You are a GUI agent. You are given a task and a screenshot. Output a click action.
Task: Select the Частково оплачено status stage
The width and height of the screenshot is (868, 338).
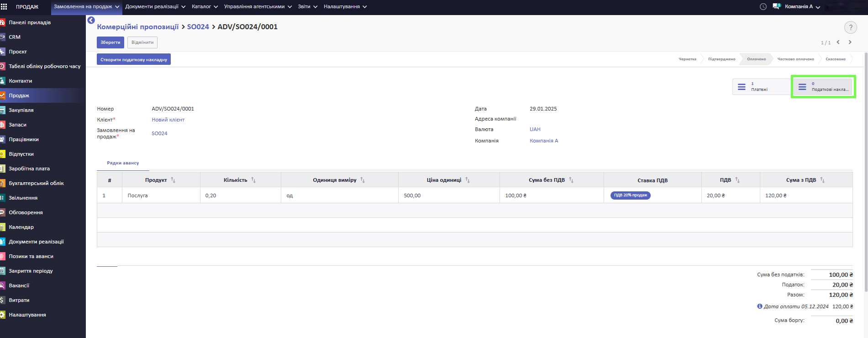795,59
